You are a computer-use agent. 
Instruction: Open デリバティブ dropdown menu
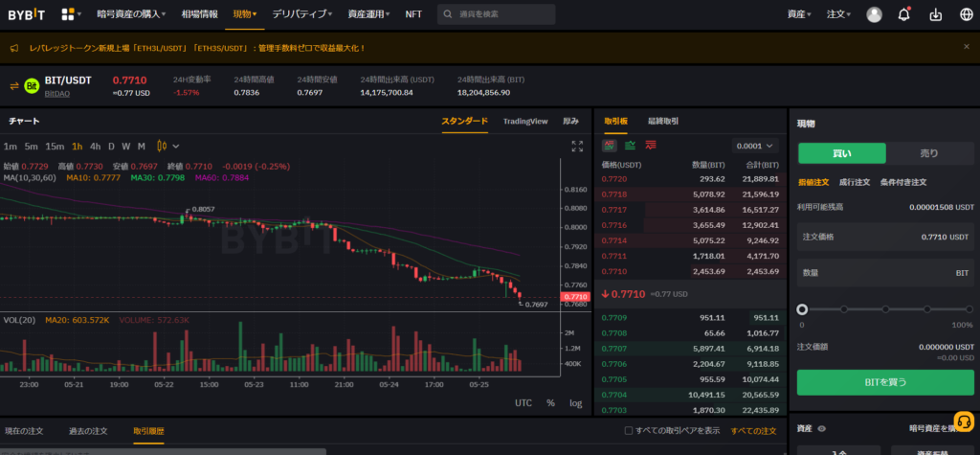(301, 14)
